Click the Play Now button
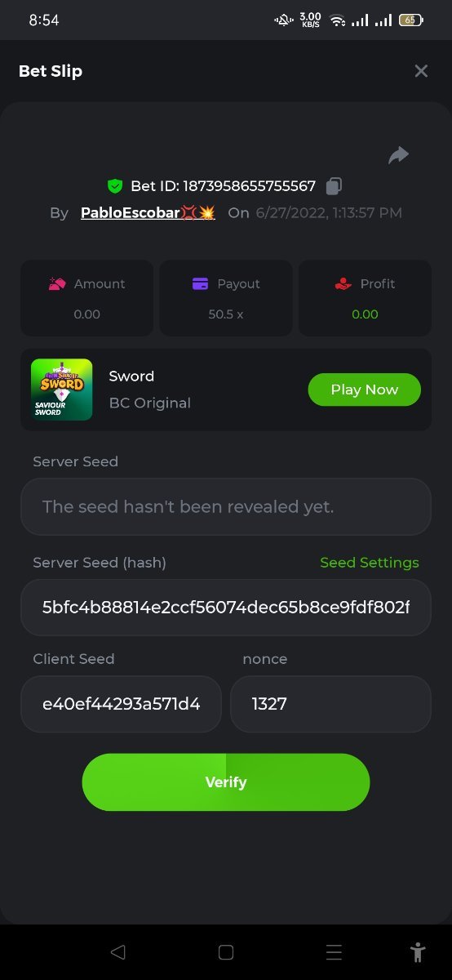The height and width of the screenshot is (980, 452). 364,390
